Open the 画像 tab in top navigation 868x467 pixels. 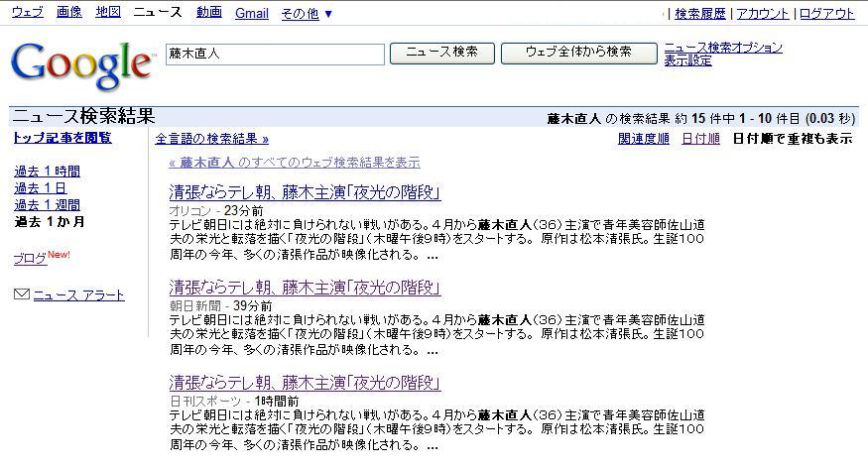click(x=69, y=12)
